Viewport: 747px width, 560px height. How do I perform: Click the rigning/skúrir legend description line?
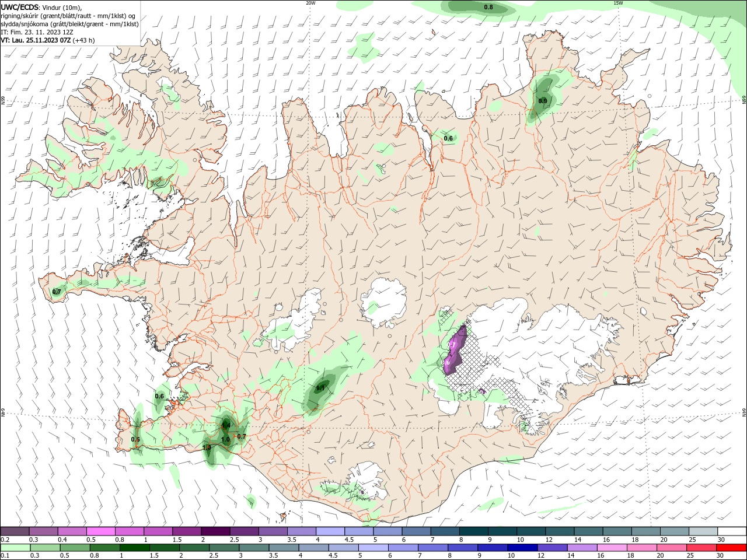coord(68,16)
